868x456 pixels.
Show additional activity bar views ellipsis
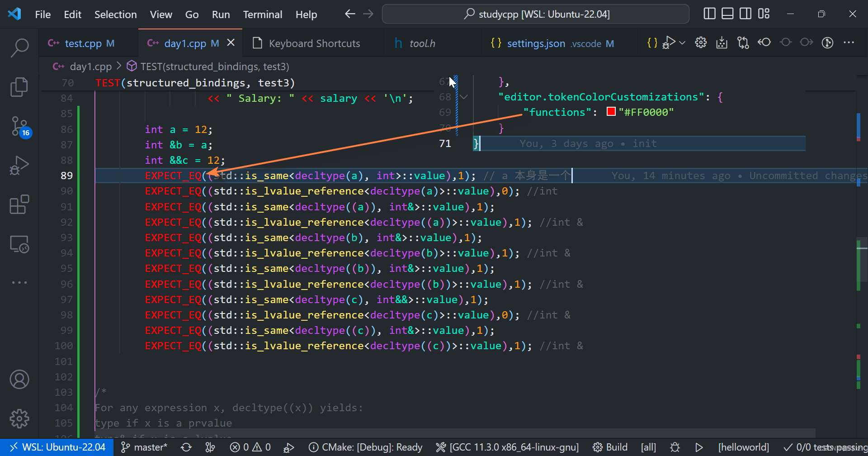[x=19, y=282]
